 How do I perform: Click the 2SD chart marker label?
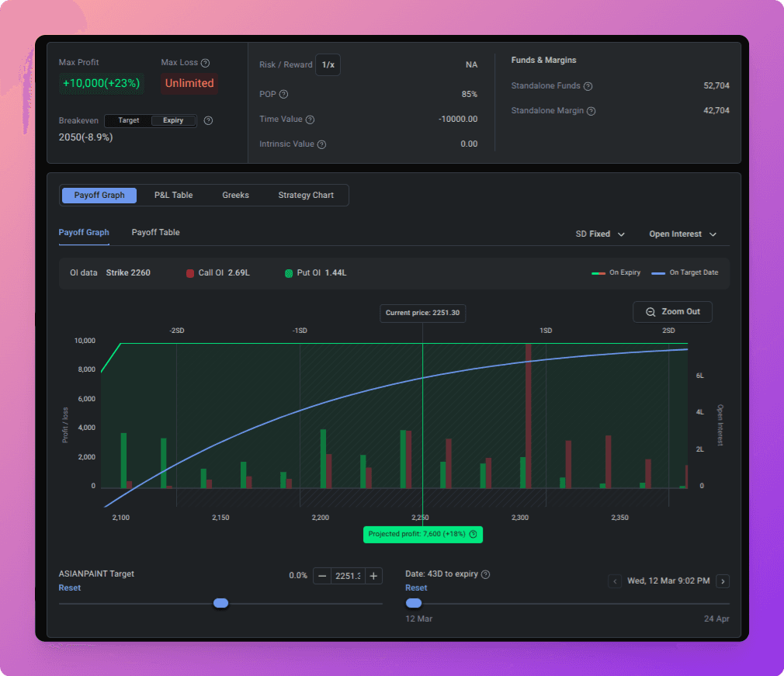(x=668, y=331)
